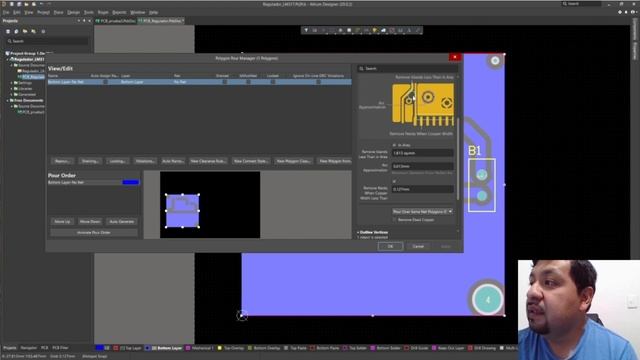This screenshot has height=360, width=640.
Task: Collapse the Regulador_LM317 project node
Action: (7, 59)
